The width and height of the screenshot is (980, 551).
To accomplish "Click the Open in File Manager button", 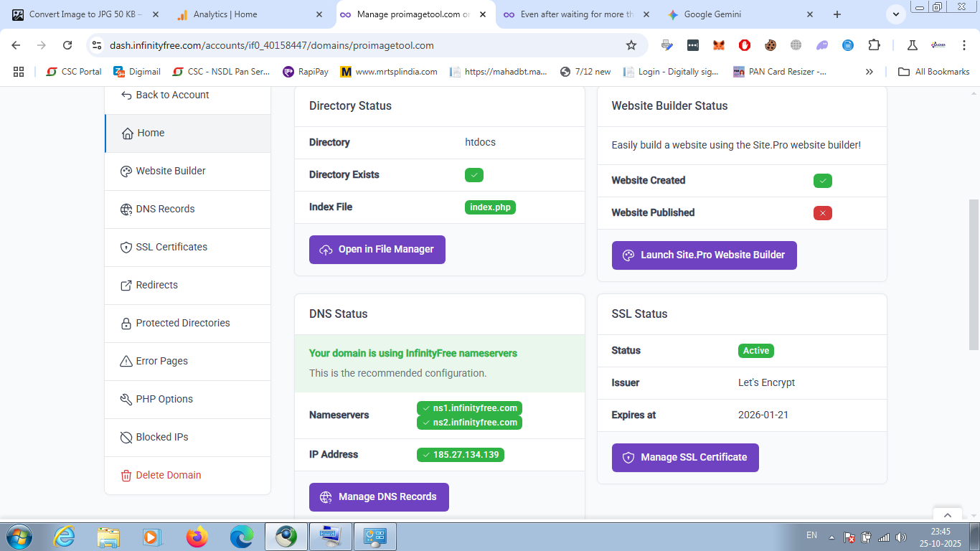I will 377,250.
